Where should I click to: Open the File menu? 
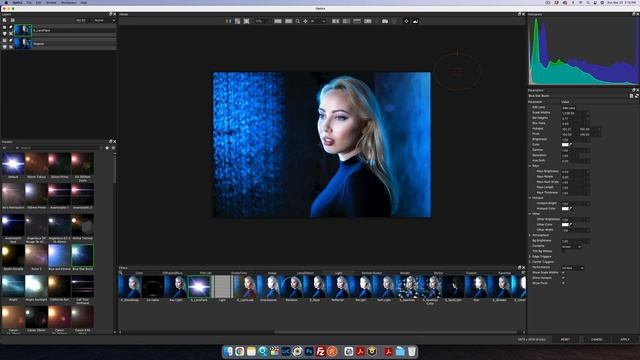(29, 2)
